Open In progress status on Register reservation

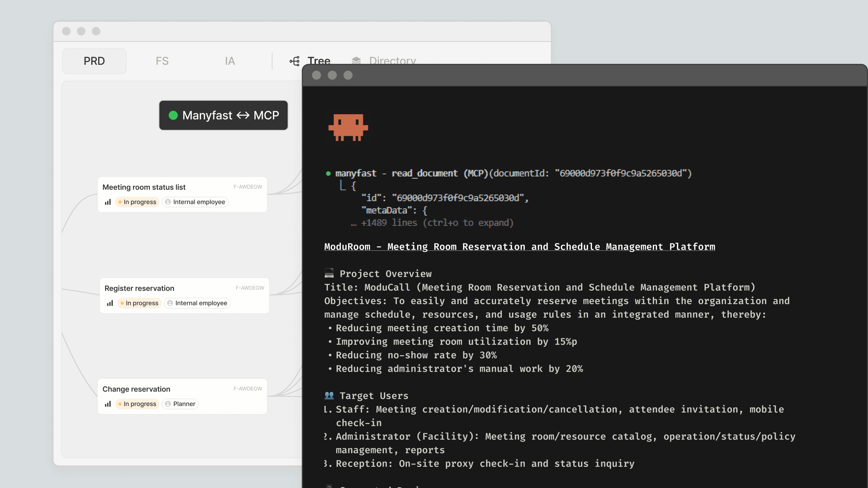click(139, 303)
